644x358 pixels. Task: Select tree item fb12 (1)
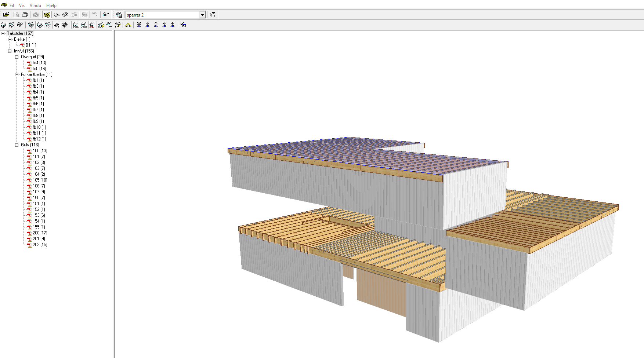[39, 139]
